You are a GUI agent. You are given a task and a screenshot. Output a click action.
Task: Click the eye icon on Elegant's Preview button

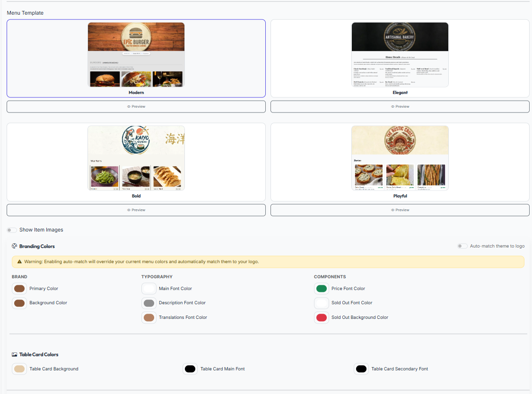(392, 106)
